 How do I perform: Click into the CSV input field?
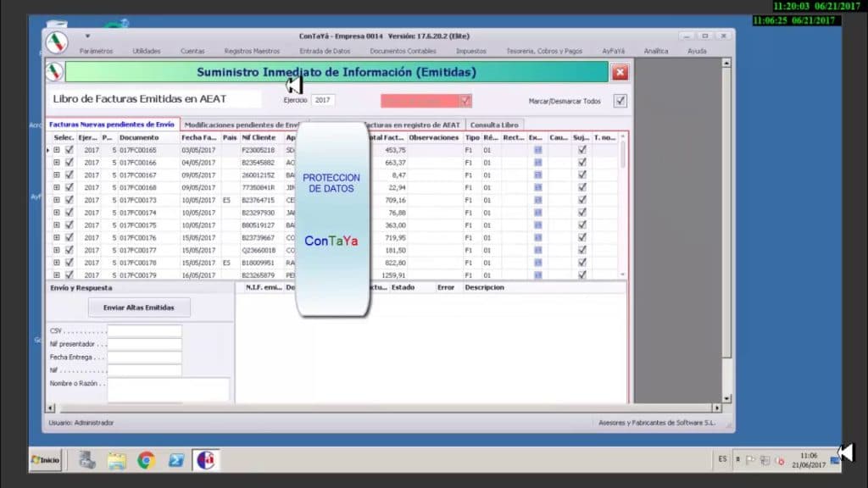point(144,331)
